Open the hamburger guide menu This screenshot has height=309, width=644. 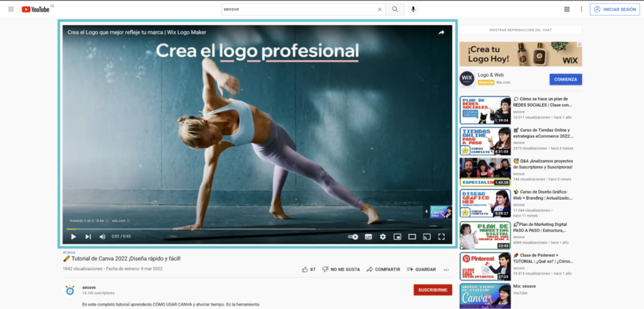11,9
